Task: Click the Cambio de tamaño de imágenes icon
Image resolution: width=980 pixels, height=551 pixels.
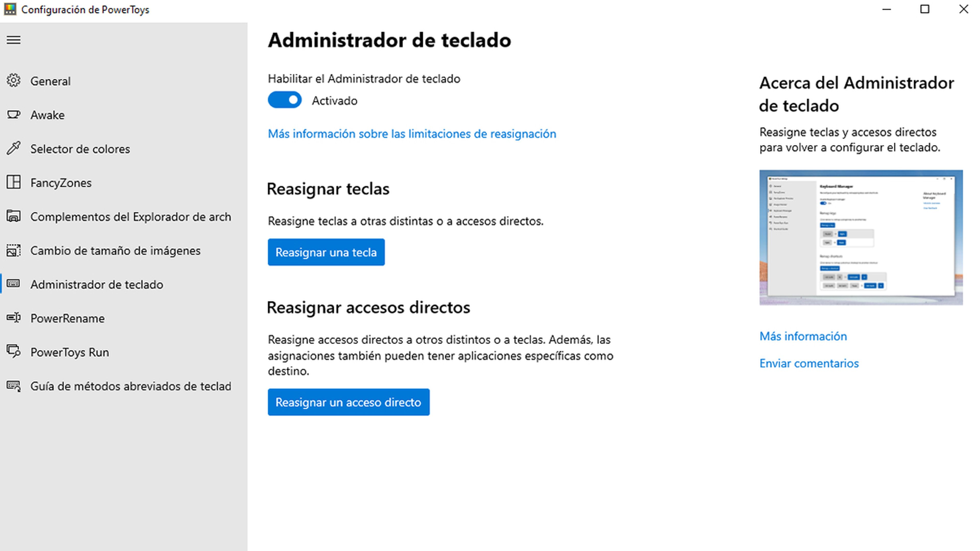Action: point(13,250)
